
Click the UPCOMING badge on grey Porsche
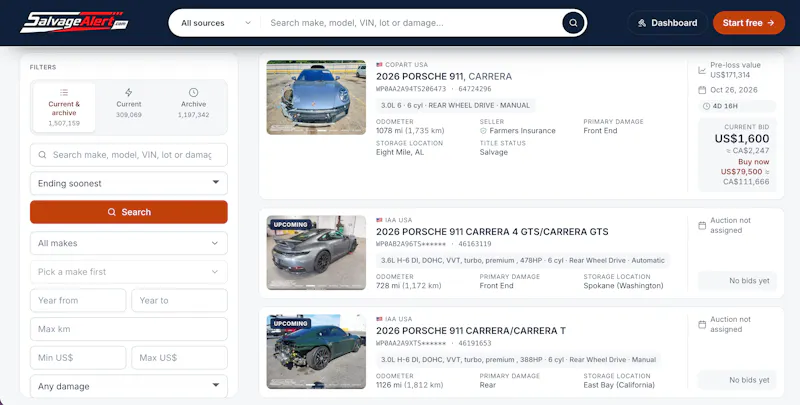[290, 224]
